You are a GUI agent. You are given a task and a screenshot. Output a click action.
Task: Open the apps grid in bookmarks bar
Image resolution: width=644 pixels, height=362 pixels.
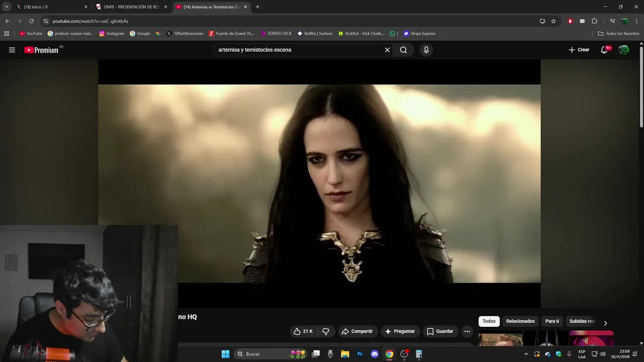7,34
